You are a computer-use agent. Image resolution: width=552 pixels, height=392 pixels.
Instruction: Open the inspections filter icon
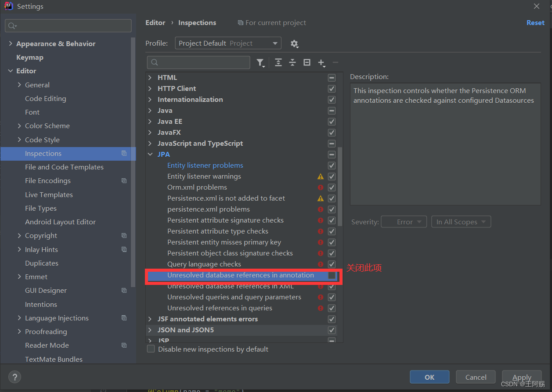(x=261, y=62)
